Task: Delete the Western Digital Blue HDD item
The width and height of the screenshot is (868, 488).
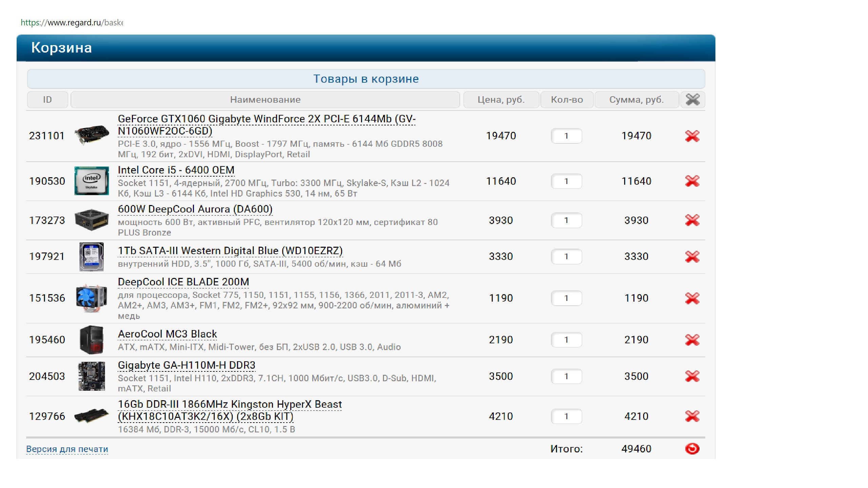Action: tap(692, 257)
